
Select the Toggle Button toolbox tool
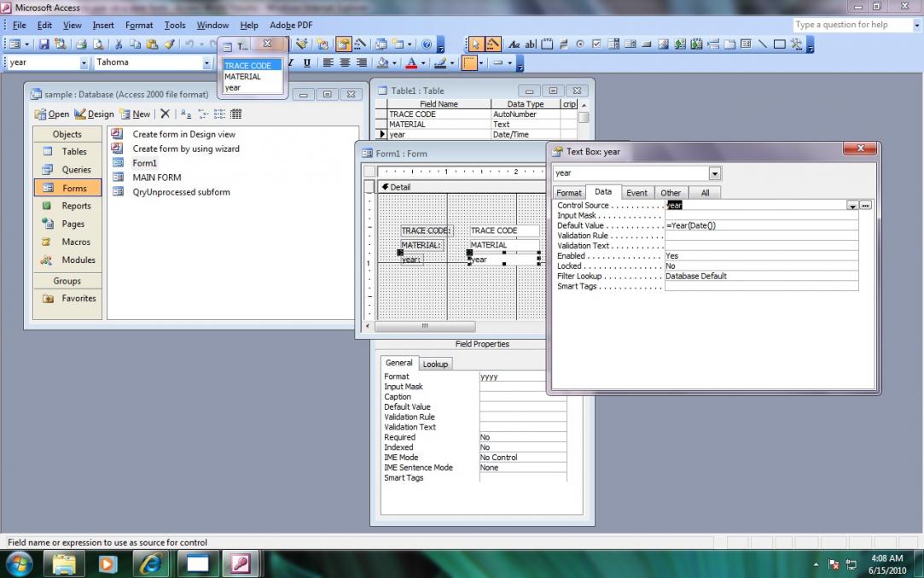[563, 44]
